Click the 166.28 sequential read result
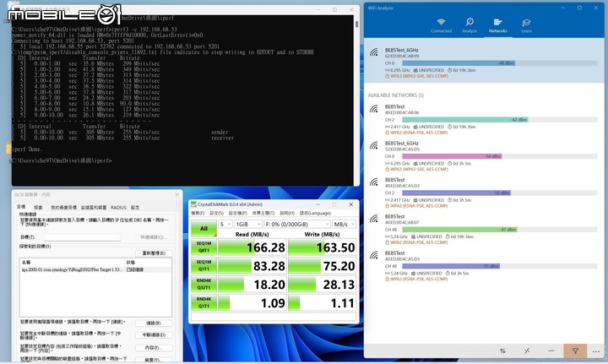The width and height of the screenshot is (608, 364). (252, 247)
